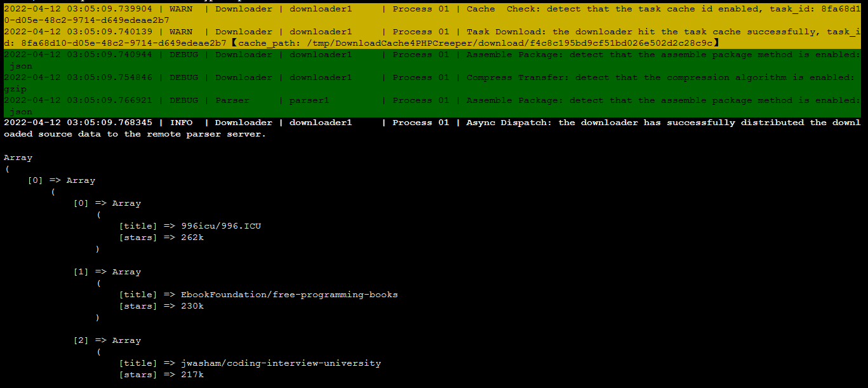This screenshot has height=388, width=868.
Task: Click the stars value "217k"
Action: click(192, 375)
